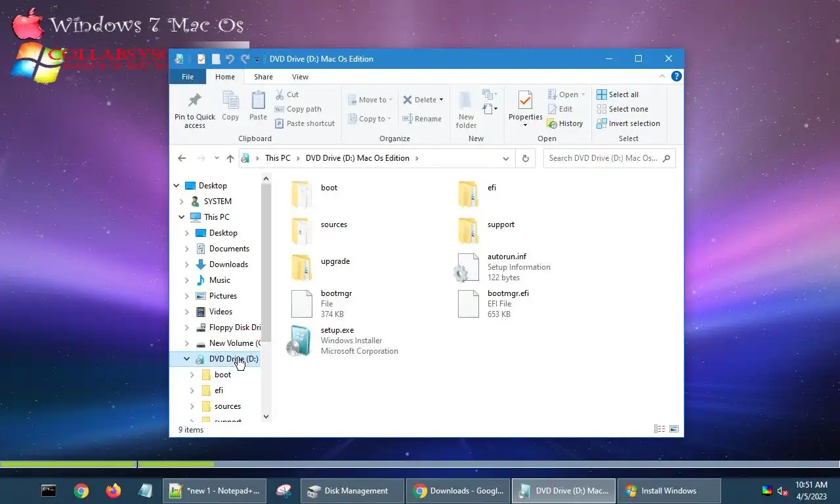Select Floppy Disk Drive in tree

coord(228,327)
